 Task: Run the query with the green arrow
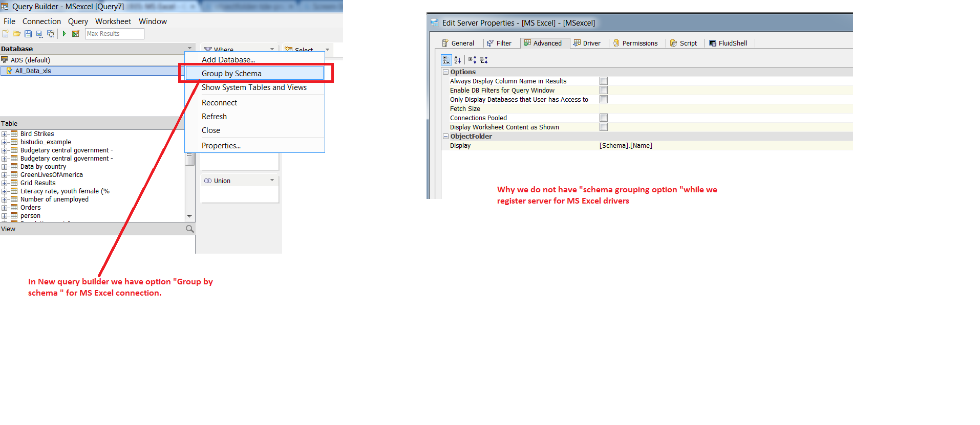(x=65, y=34)
